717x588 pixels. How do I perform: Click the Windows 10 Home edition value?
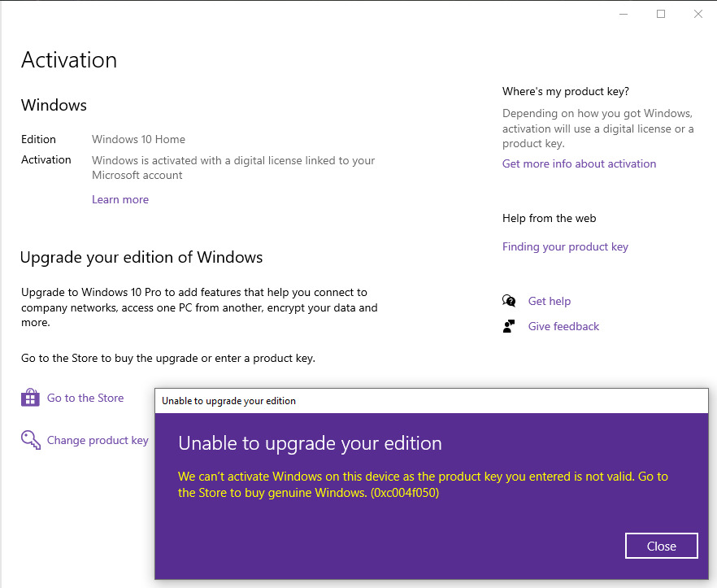click(138, 139)
